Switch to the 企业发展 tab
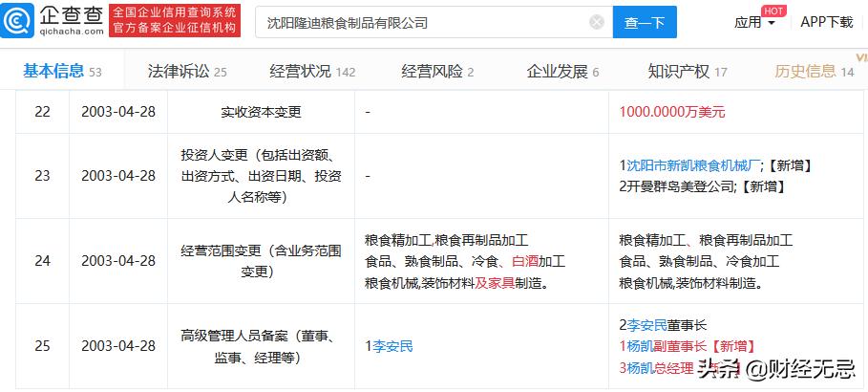 coord(562,72)
